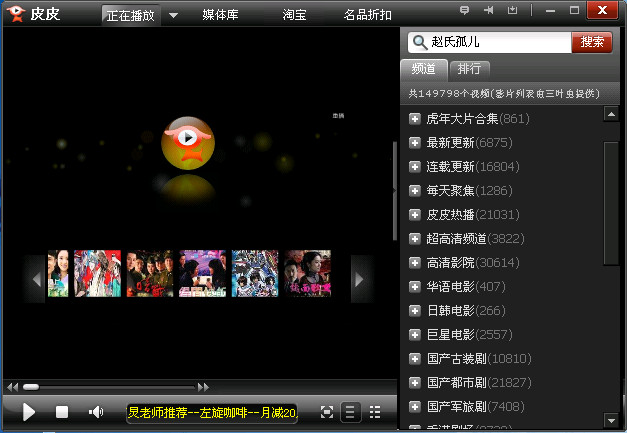Open the dropdown arrow next to 正在播放

(173, 15)
